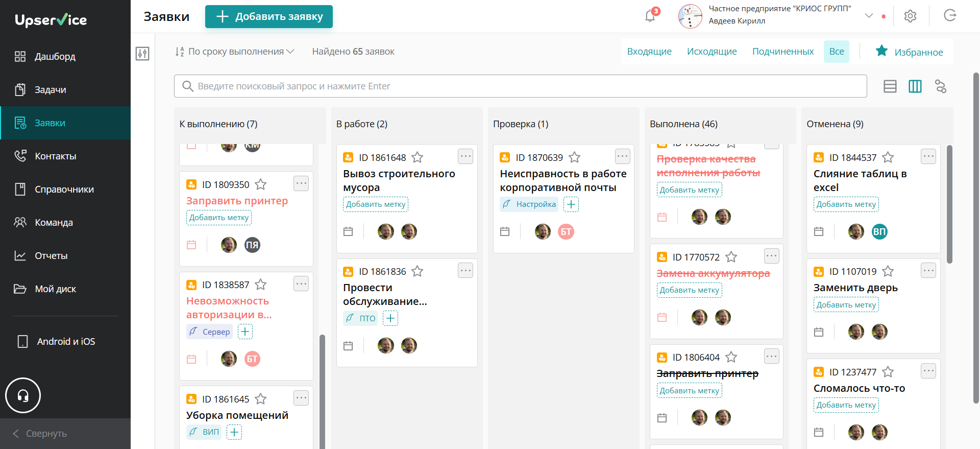Open the notifications bell
This screenshot has height=449, width=980.
tap(650, 16)
